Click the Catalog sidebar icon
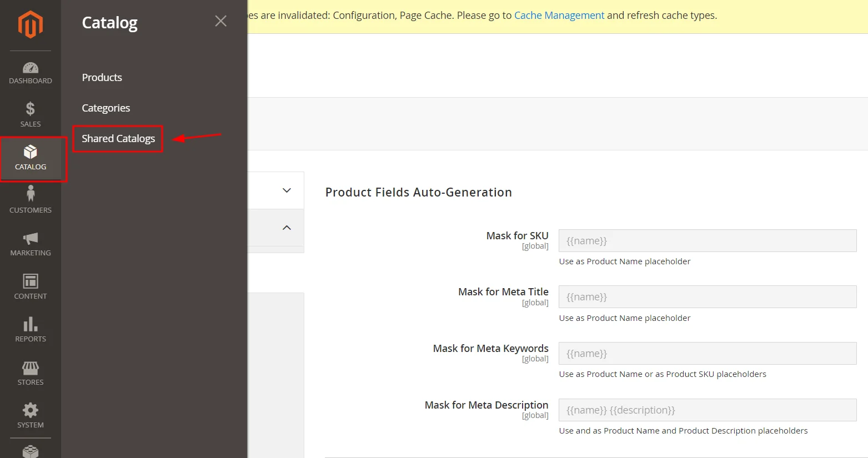 (x=30, y=157)
